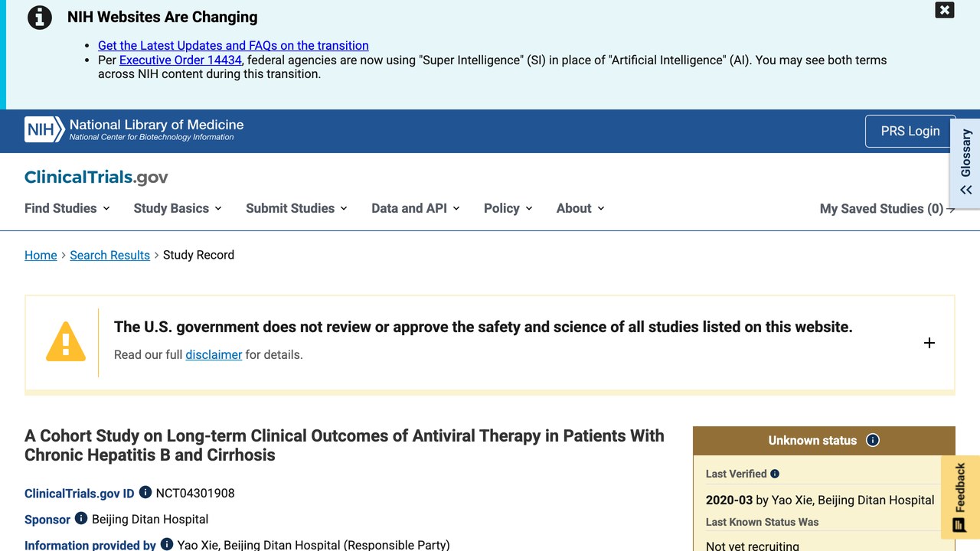The width and height of the screenshot is (980, 551).
Task: Open the Feedback side tab
Action: click(960, 496)
